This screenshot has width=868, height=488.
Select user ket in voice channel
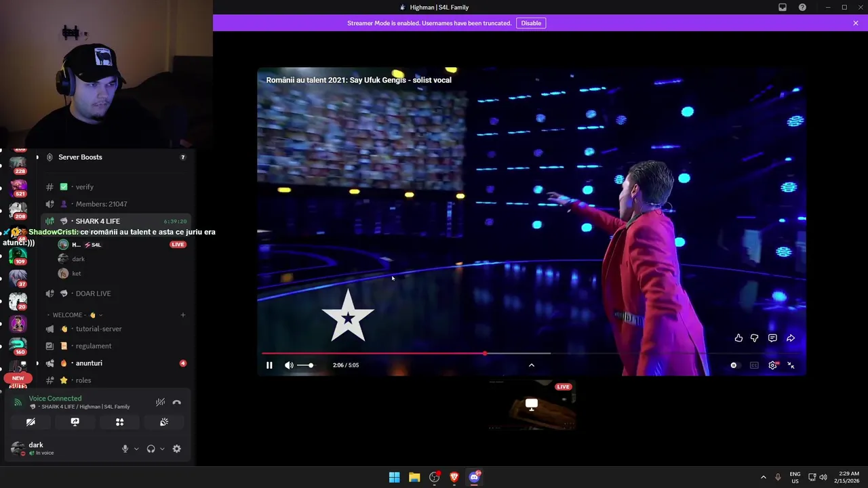(x=122, y=274)
